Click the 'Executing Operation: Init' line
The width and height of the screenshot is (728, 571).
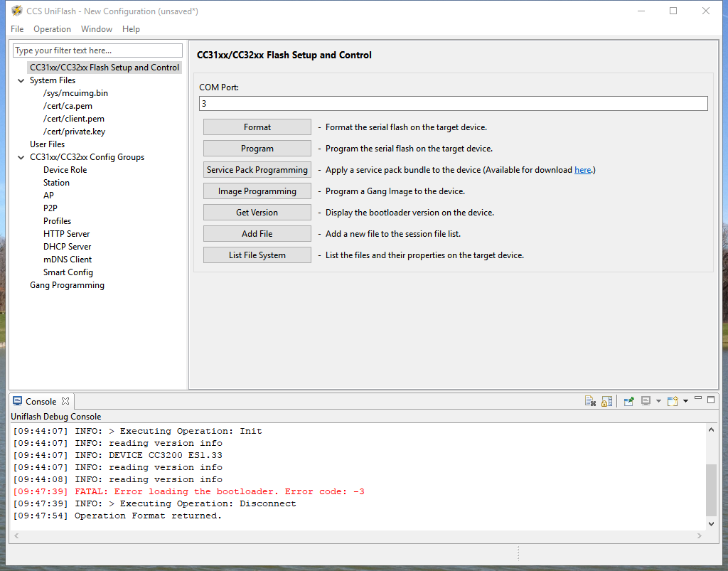pyautogui.click(x=137, y=431)
